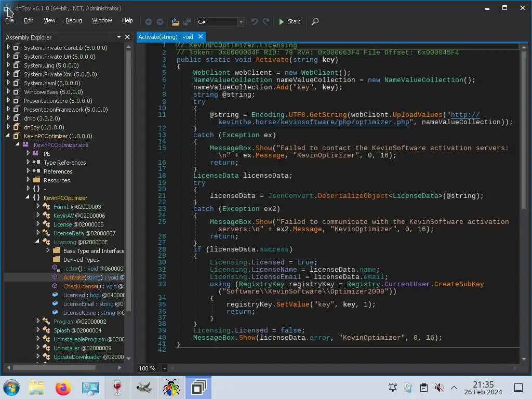Click the Redo toolbar icon
532x399 pixels.
266,22
